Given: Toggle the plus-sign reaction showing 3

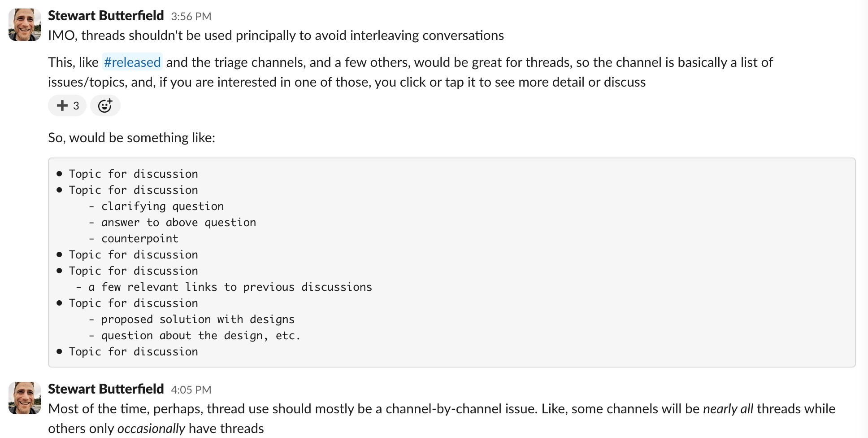Looking at the screenshot, I should 67,106.
